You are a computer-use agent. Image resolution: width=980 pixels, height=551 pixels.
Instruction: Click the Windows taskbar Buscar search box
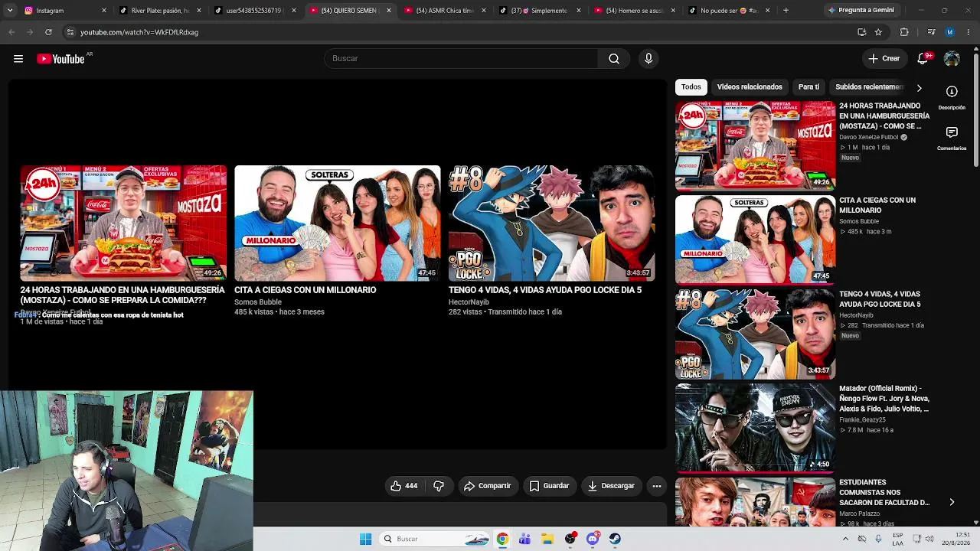pyautogui.click(x=435, y=539)
